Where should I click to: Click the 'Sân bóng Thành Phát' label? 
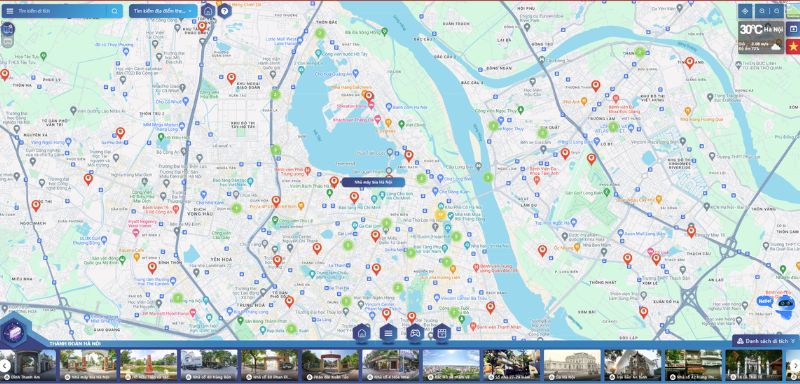click(x=266, y=321)
